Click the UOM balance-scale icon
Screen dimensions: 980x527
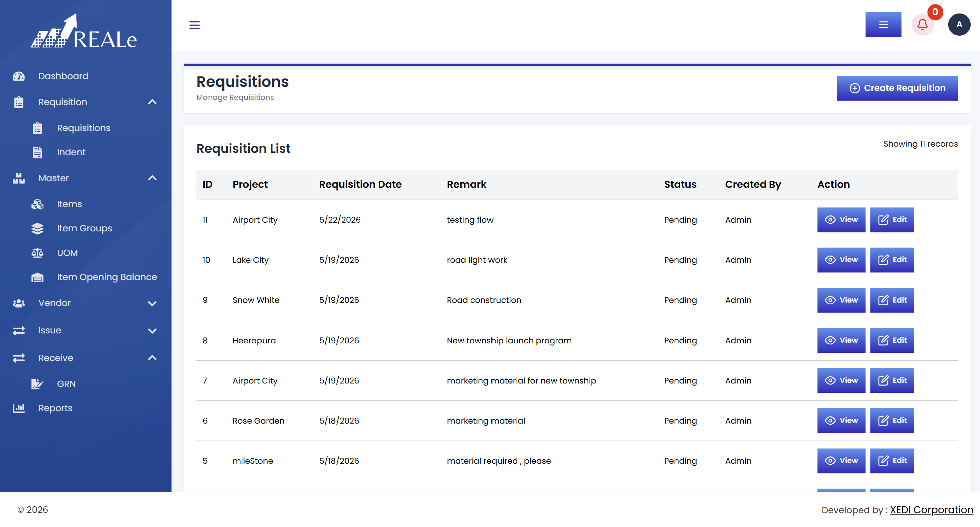click(x=37, y=253)
